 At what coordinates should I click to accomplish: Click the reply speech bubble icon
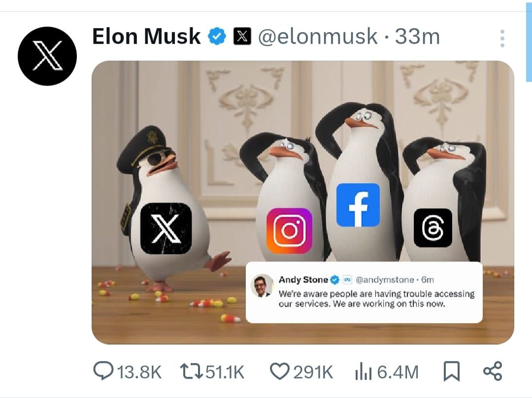[x=102, y=371]
